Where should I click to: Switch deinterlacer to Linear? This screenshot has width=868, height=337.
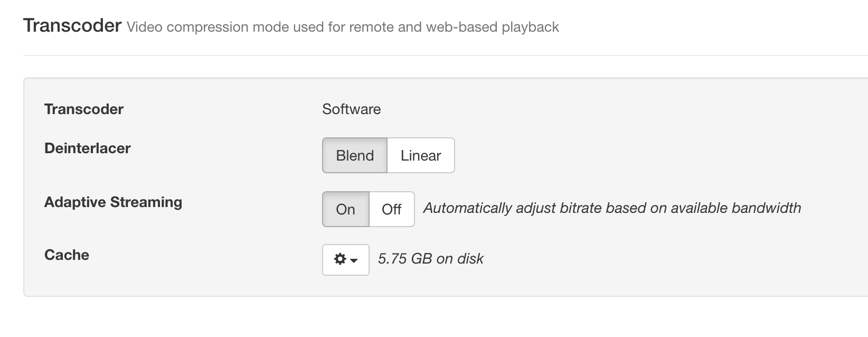[x=421, y=155]
